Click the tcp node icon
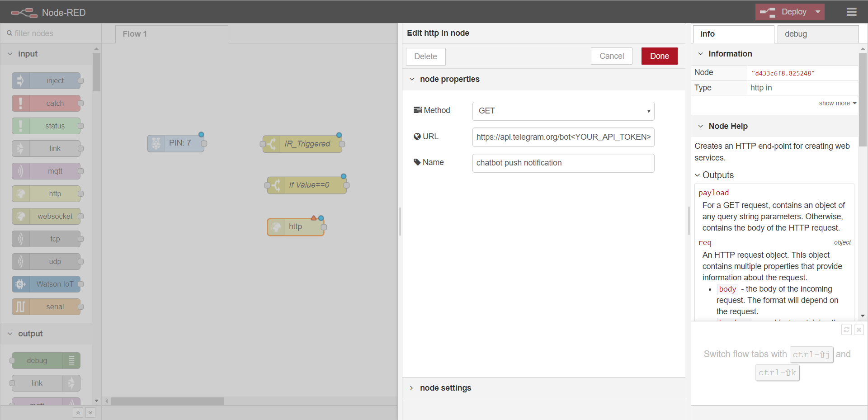This screenshot has width=868, height=420. (x=20, y=239)
